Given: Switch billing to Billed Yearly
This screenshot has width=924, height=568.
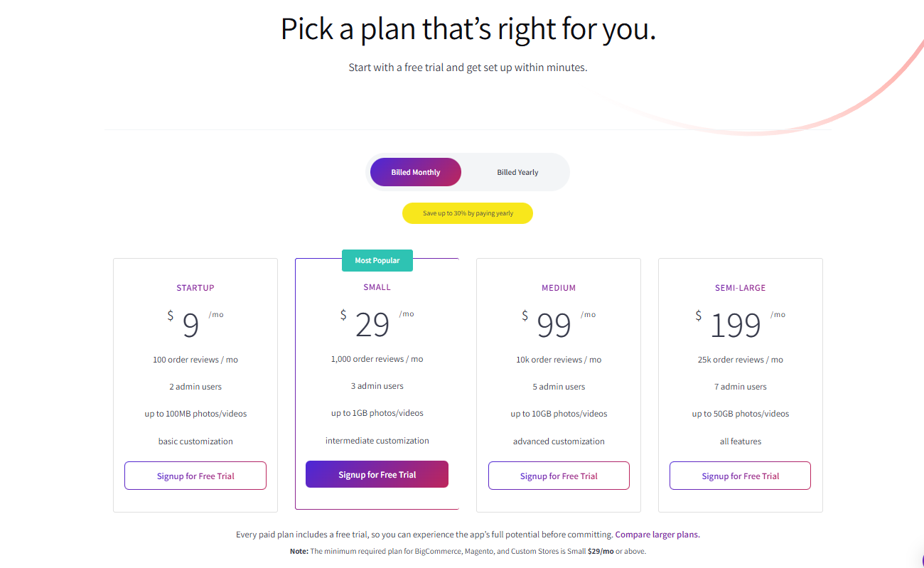Looking at the screenshot, I should [517, 172].
